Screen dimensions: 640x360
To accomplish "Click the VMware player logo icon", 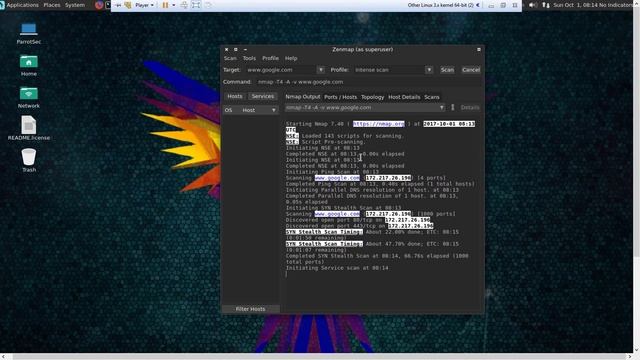I will 128,5.
